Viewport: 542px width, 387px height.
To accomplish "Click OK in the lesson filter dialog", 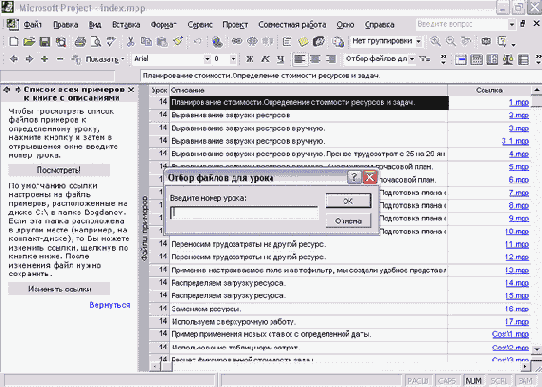I will tap(348, 201).
